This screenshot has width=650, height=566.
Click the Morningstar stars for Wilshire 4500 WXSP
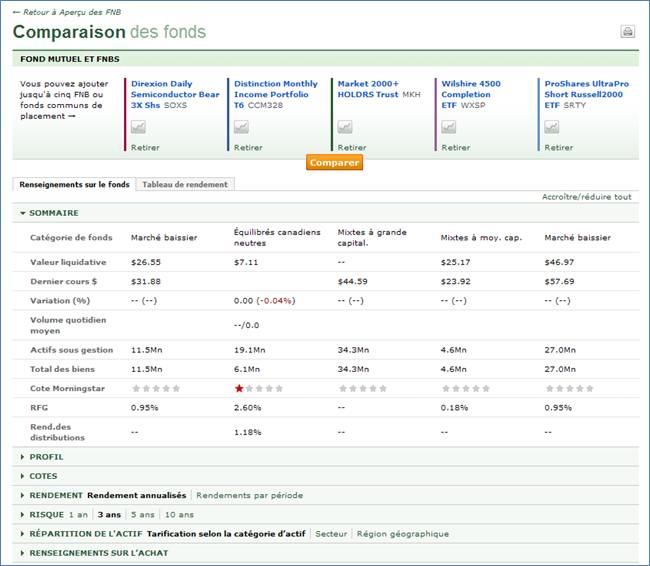[466, 389]
